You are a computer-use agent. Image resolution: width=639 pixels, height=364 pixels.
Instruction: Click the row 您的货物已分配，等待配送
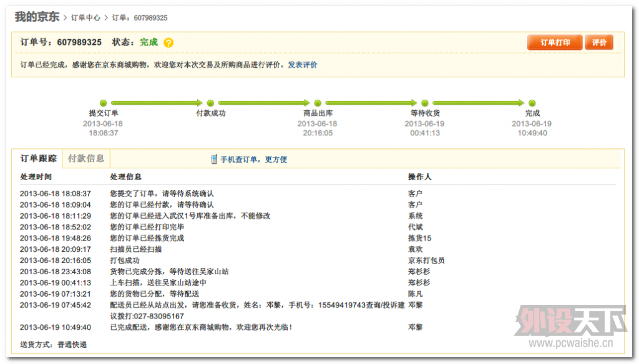coord(155,294)
